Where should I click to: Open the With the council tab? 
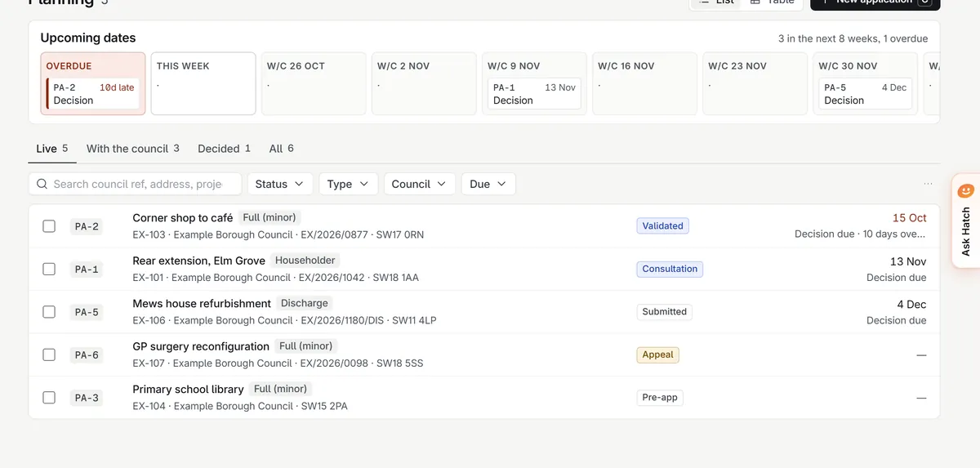[133, 149]
